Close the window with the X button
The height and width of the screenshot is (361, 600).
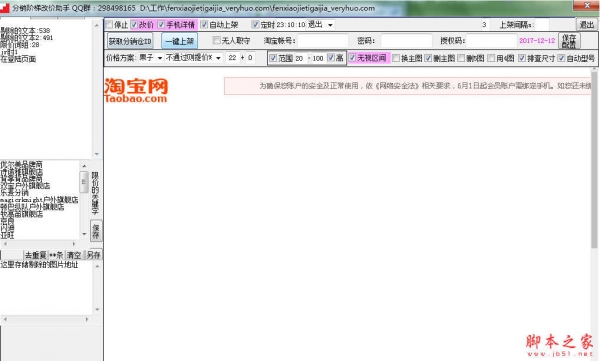click(586, 5)
